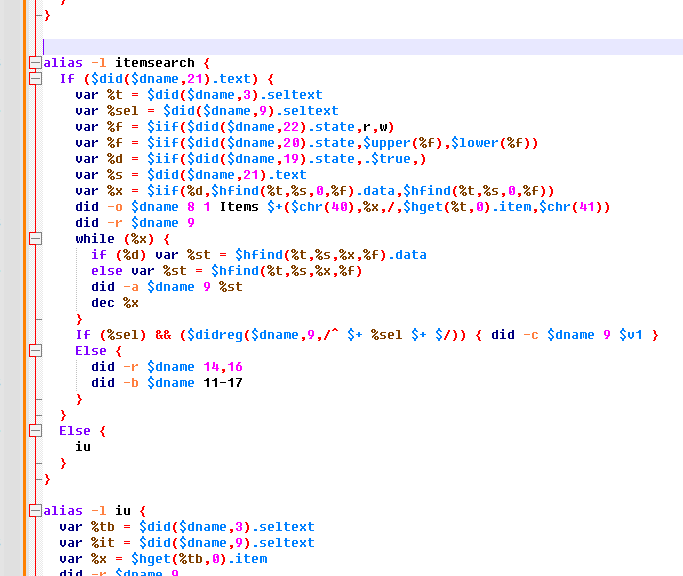Click the 'var %d' line with .$true
The image size is (683, 576).
tap(250, 159)
